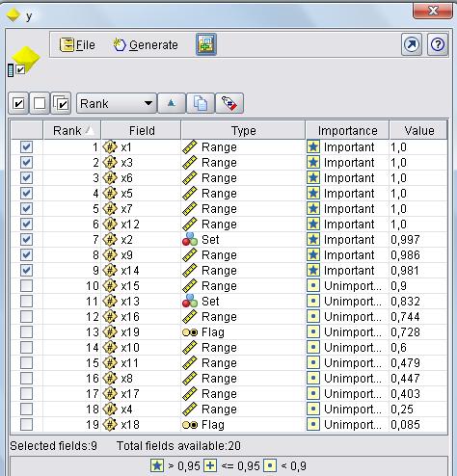Viewport: 457px width, 476px height.
Task: Check the x18 field checkbox
Action: pos(26,425)
